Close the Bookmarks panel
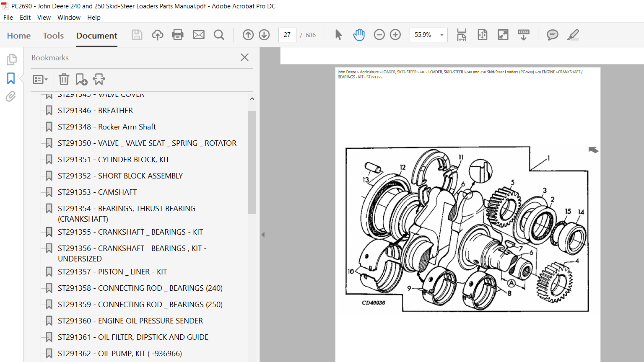This screenshot has width=644, height=362. coord(244,57)
